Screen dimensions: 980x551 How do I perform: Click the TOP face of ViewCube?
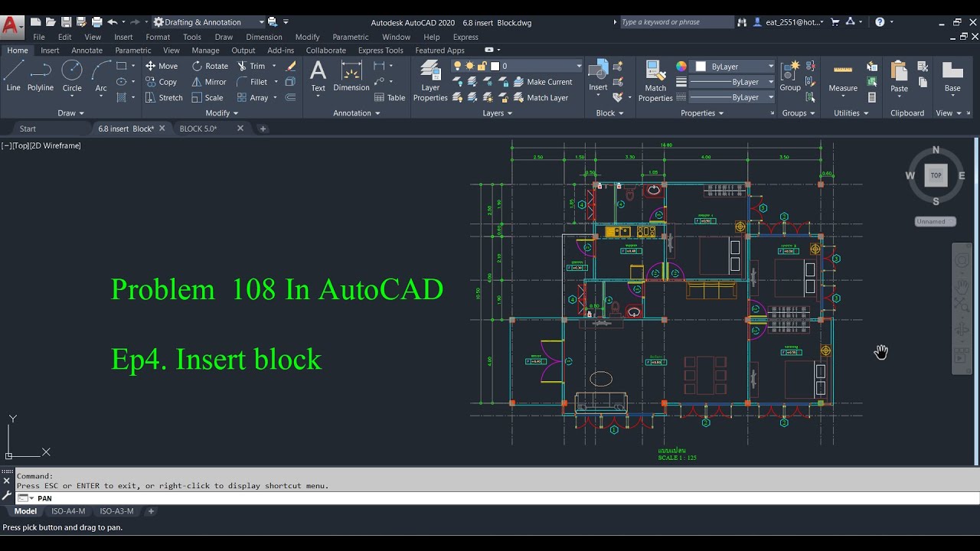936,175
